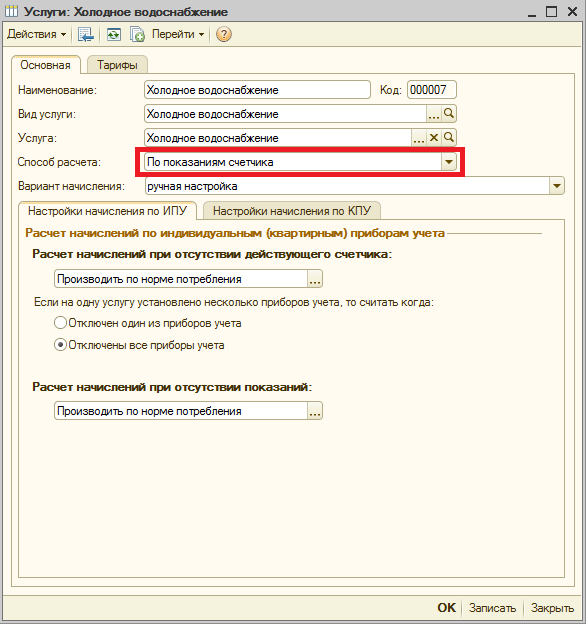Open selection ellipsis for Вид услуги

(434, 114)
